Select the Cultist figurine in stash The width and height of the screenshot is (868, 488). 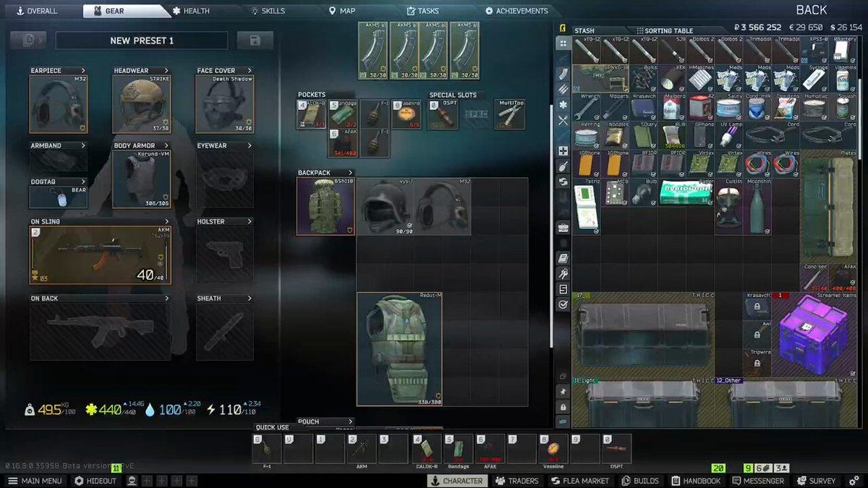click(x=729, y=207)
